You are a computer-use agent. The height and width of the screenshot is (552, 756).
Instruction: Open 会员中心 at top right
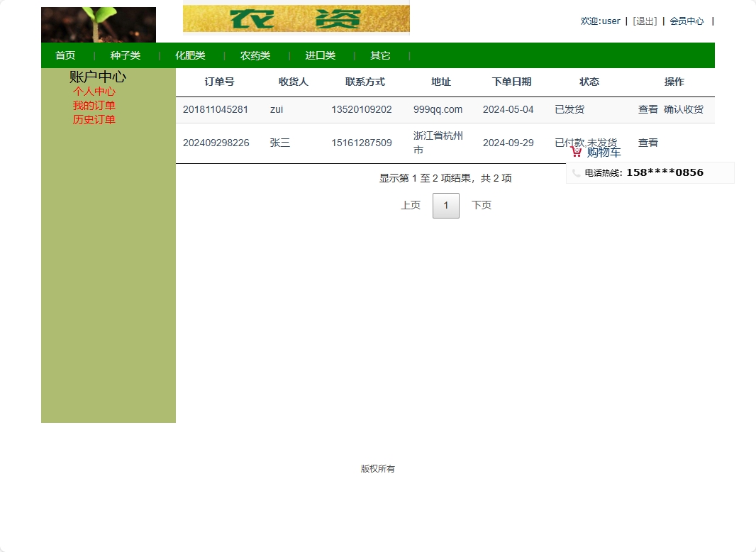click(686, 21)
